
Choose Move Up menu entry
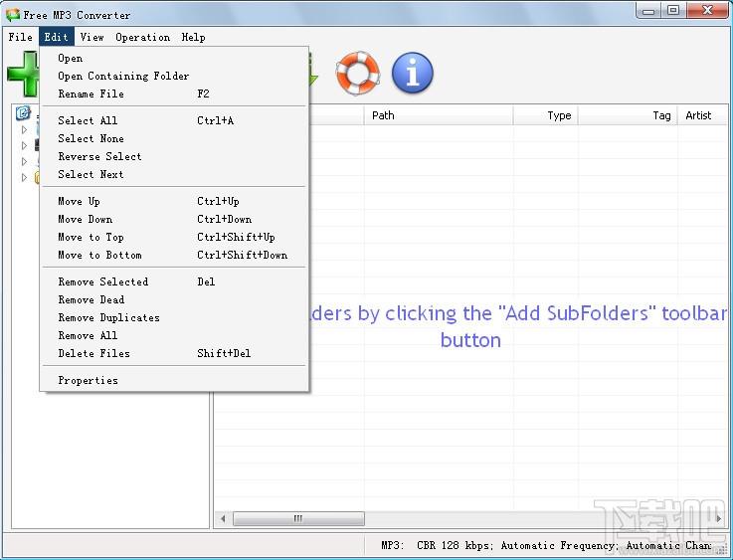(x=174, y=201)
